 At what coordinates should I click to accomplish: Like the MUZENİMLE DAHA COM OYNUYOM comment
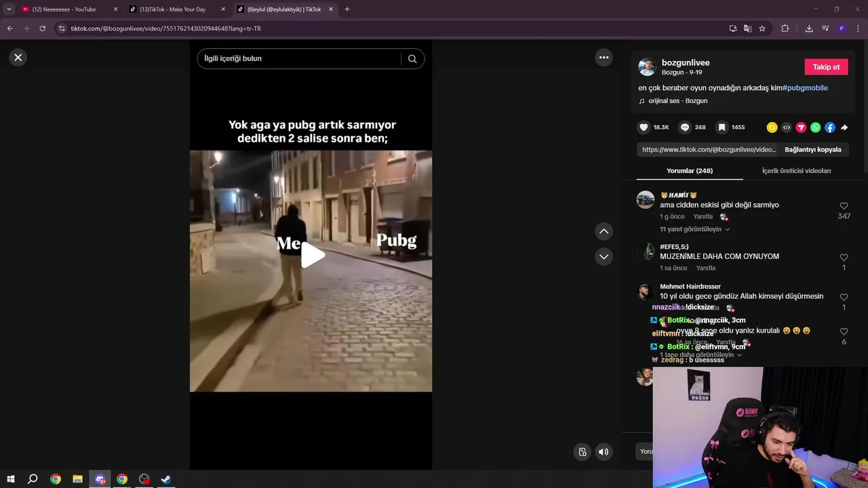tap(844, 258)
